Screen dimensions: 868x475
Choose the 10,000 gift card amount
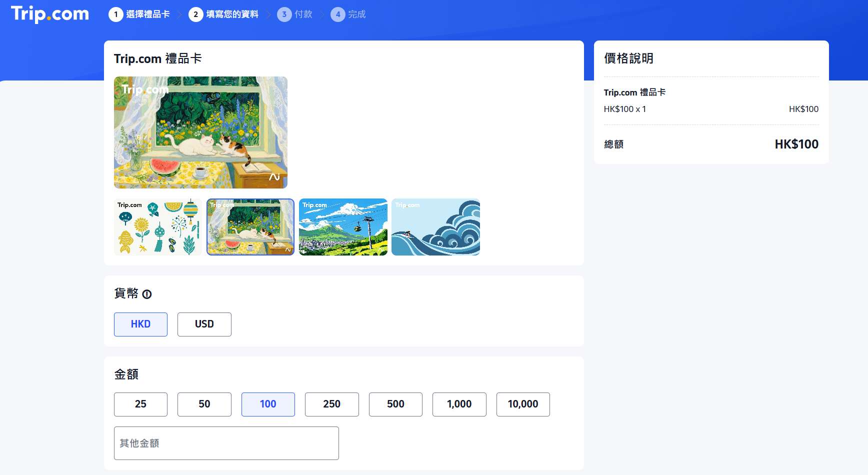[522, 404]
